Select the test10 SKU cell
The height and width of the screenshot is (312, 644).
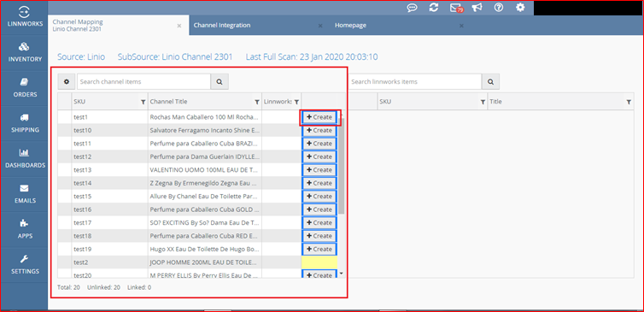tap(109, 130)
